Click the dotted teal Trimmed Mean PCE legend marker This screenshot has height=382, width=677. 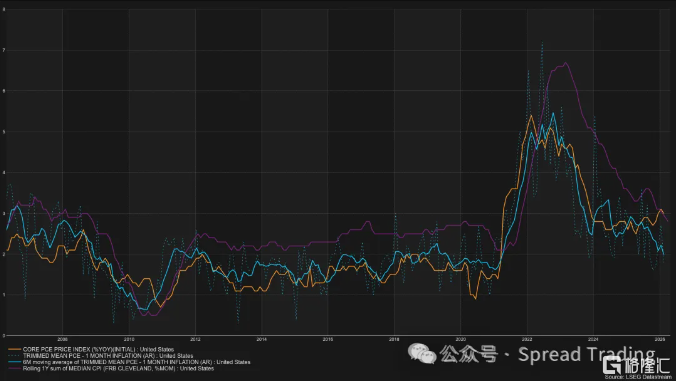[x=14, y=356]
